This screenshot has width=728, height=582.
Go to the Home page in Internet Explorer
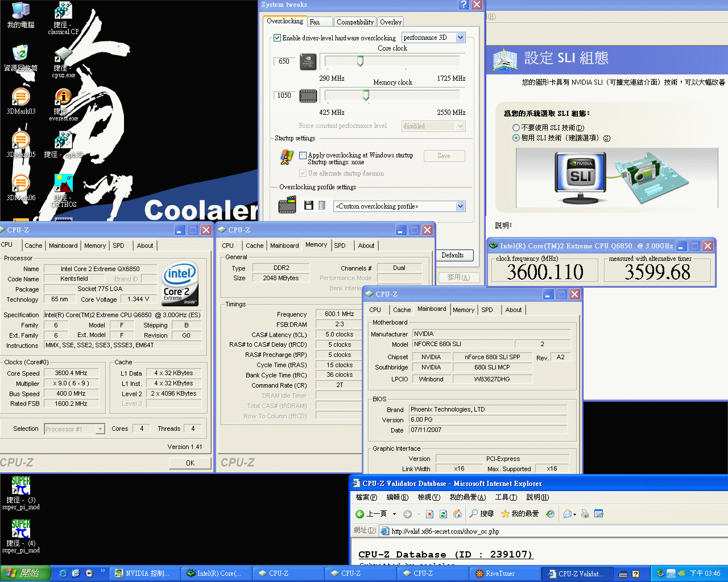[x=457, y=514]
